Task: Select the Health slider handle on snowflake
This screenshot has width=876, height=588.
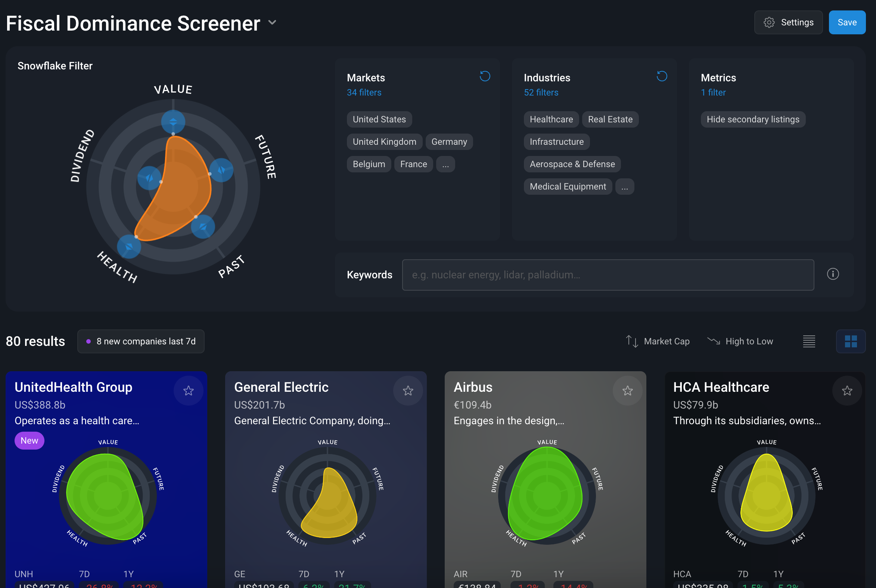Action: (x=129, y=246)
